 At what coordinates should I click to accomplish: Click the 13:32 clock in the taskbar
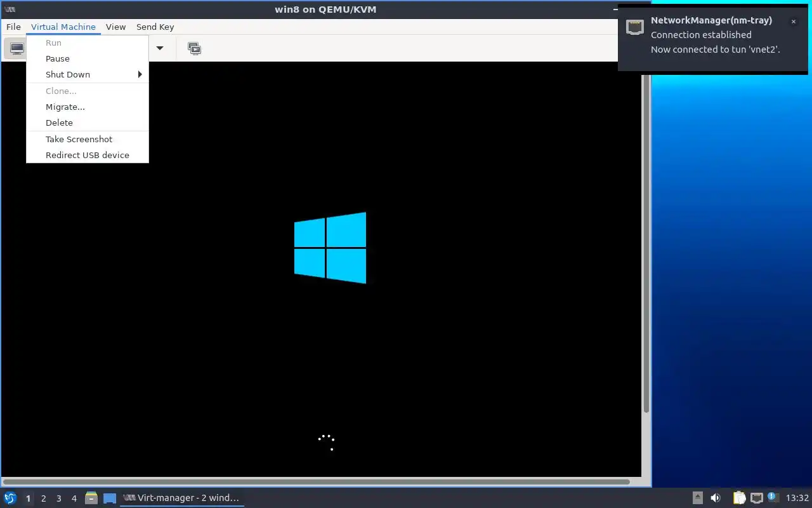point(797,498)
